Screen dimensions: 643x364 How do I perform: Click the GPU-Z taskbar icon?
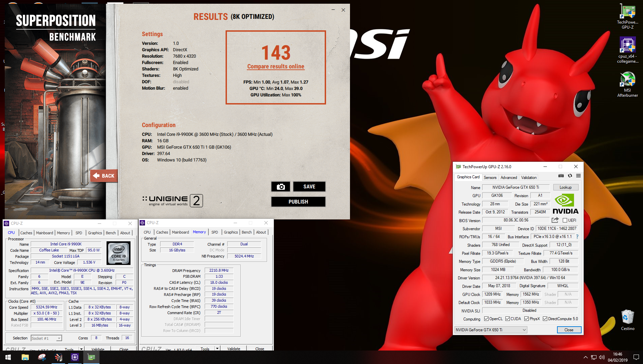pyautogui.click(x=91, y=357)
